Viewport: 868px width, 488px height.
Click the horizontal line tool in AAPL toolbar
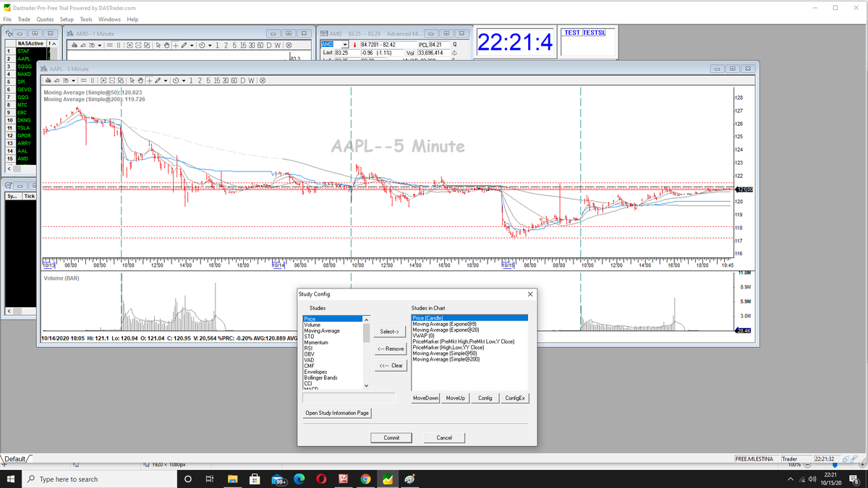tap(83, 80)
